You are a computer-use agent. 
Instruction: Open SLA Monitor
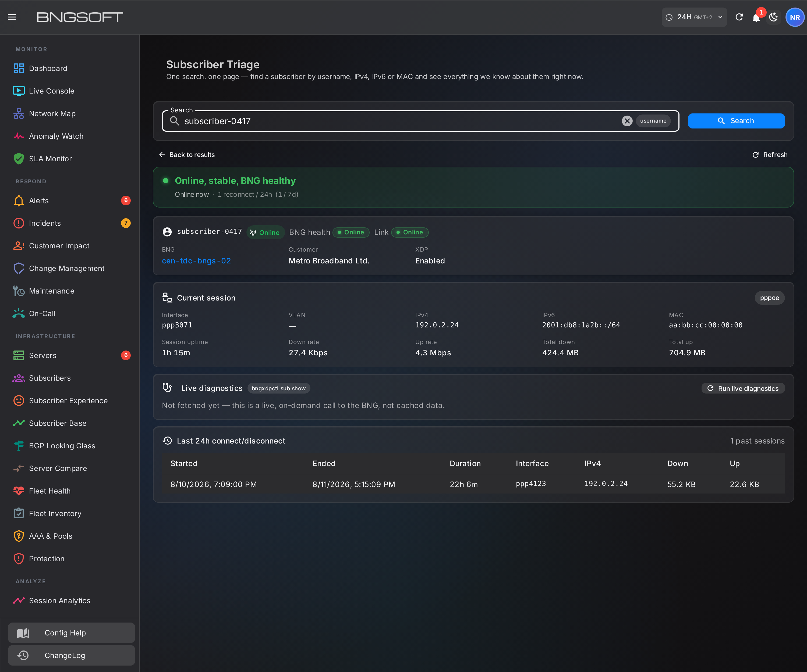point(70,159)
